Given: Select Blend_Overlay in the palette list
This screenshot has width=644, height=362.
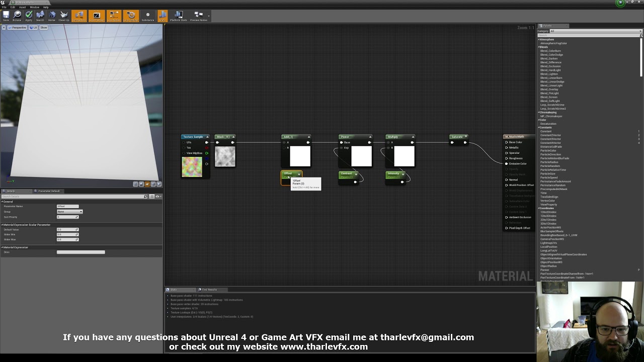Looking at the screenshot, I should [x=549, y=89].
